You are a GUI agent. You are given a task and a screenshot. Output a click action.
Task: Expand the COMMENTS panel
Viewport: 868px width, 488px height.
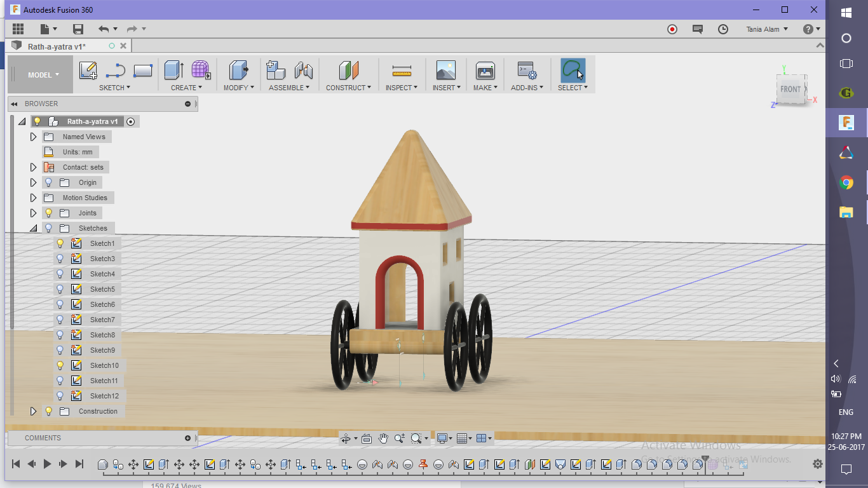click(x=187, y=438)
